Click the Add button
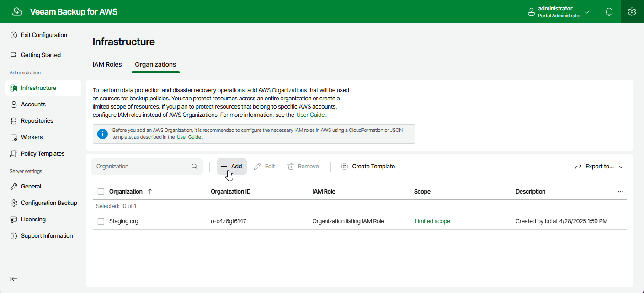Screen dimensions: 644x293 tap(231, 167)
